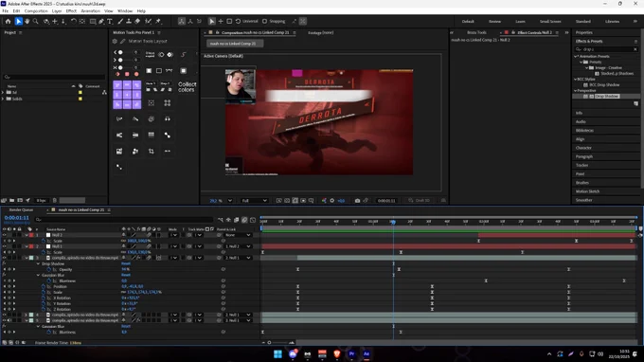Open the Effect menu
This screenshot has width=644, height=362.
[x=71, y=11]
